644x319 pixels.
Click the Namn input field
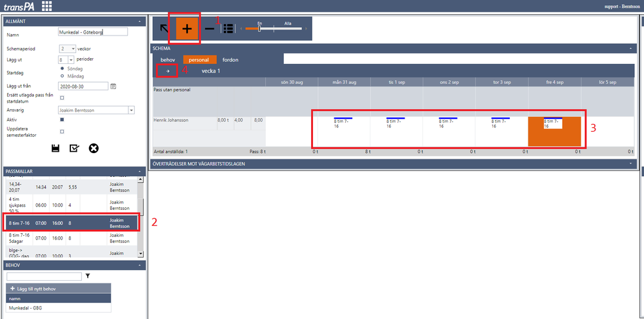[x=93, y=32]
